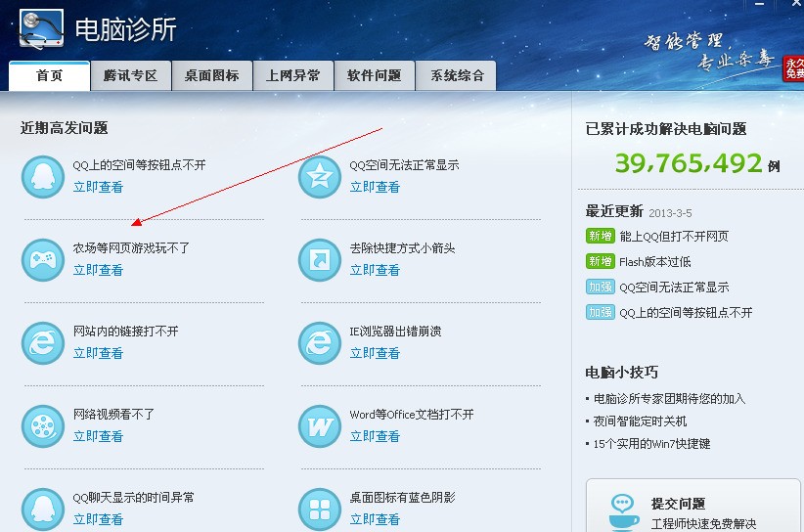Click the IE icon beside IE浏览器出错崩溃

(x=320, y=343)
